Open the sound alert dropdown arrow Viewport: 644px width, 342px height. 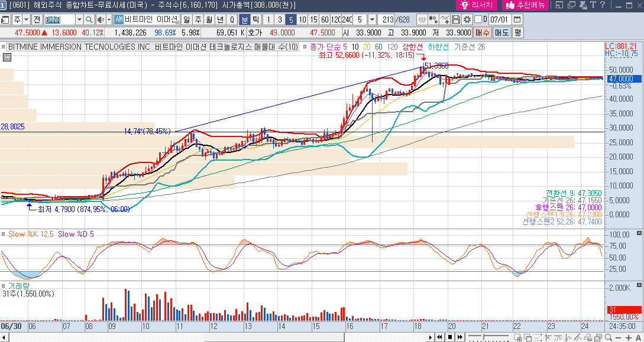(x=109, y=19)
